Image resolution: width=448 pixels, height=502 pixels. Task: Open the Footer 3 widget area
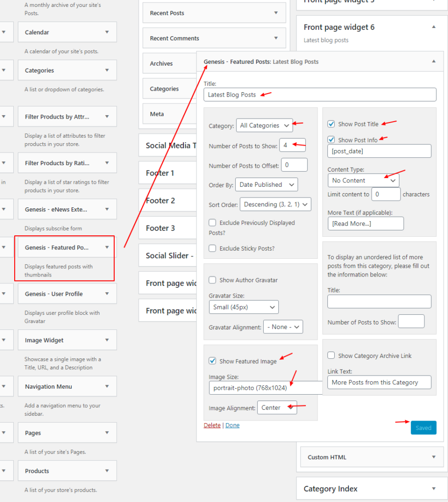[167, 228]
